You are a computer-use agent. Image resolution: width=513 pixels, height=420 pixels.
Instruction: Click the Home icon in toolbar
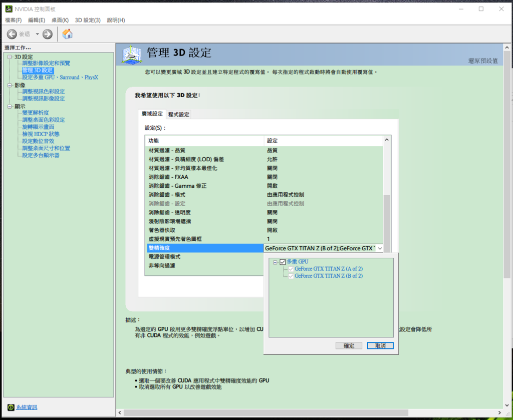point(67,34)
